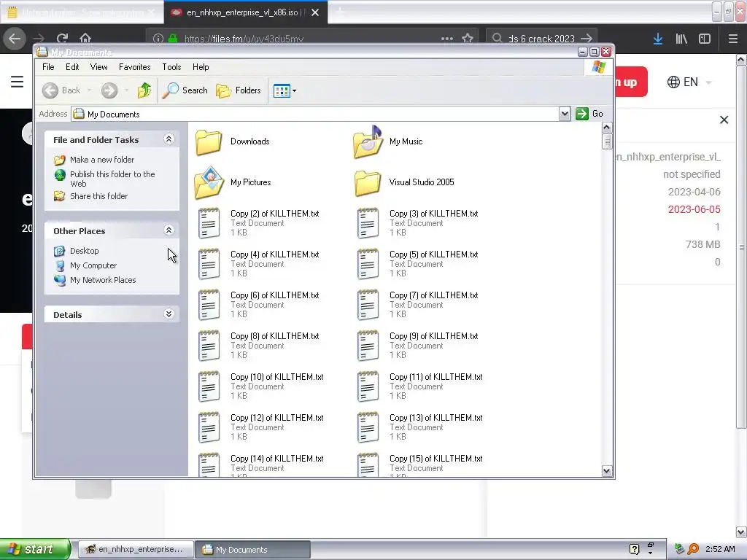Image resolution: width=747 pixels, height=560 pixels.
Task: Open the File menu
Action: (x=48, y=67)
